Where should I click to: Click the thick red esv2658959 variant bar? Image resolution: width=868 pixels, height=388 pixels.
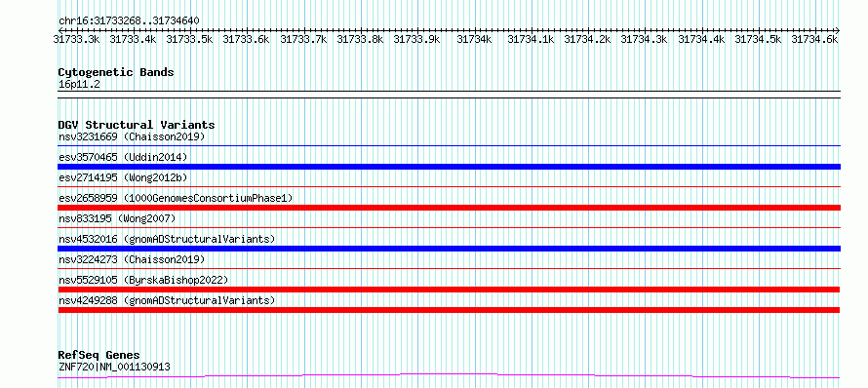(x=449, y=208)
